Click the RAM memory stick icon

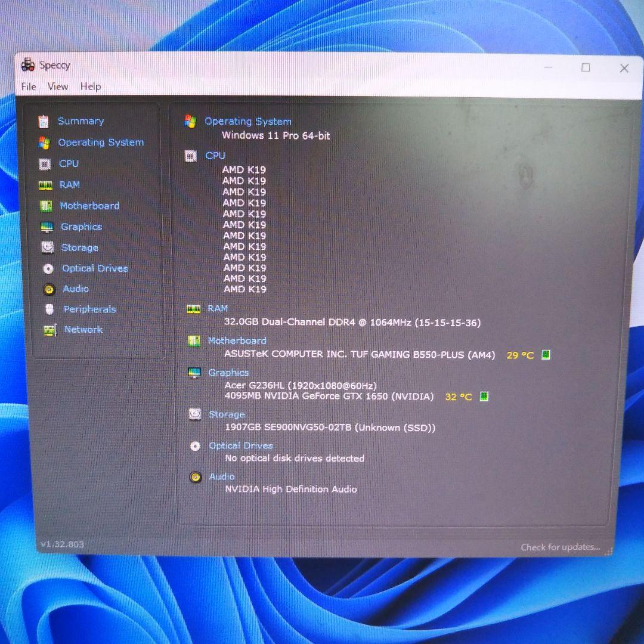tap(45, 185)
